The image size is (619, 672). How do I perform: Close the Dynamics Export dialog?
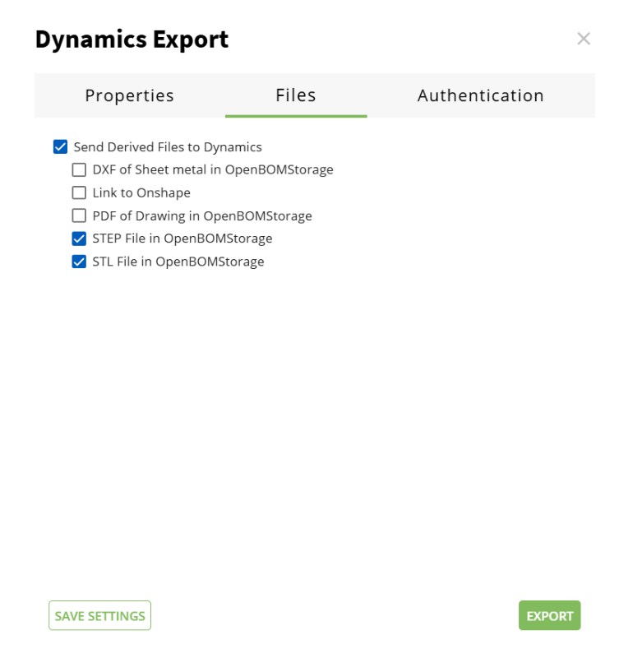click(583, 39)
